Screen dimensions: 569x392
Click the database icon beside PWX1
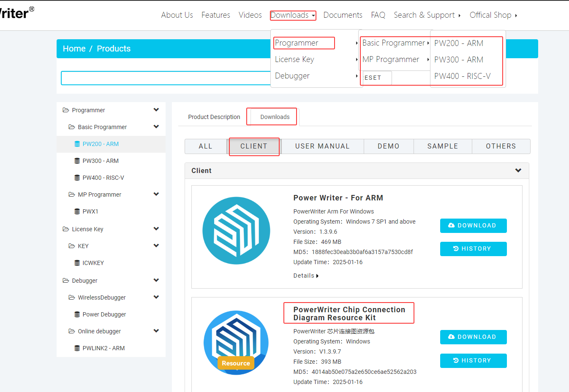(x=77, y=211)
